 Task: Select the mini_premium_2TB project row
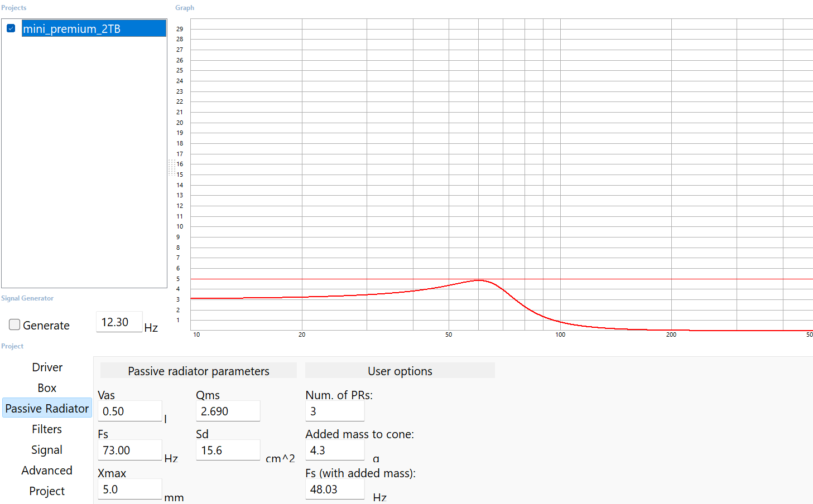tap(94, 28)
